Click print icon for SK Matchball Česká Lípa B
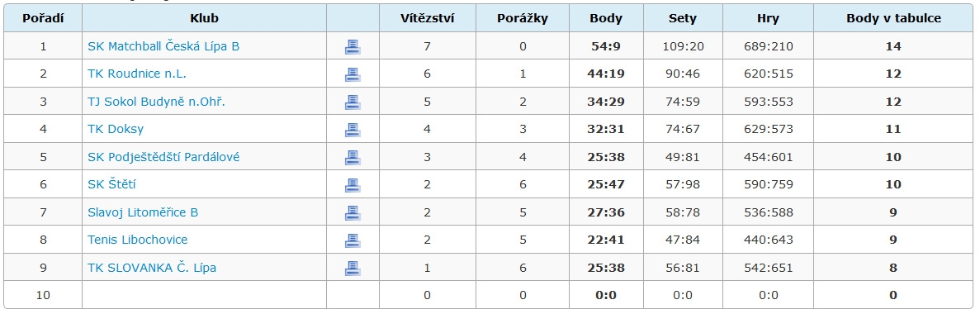Screen dimensions: 980x314 click(x=353, y=47)
